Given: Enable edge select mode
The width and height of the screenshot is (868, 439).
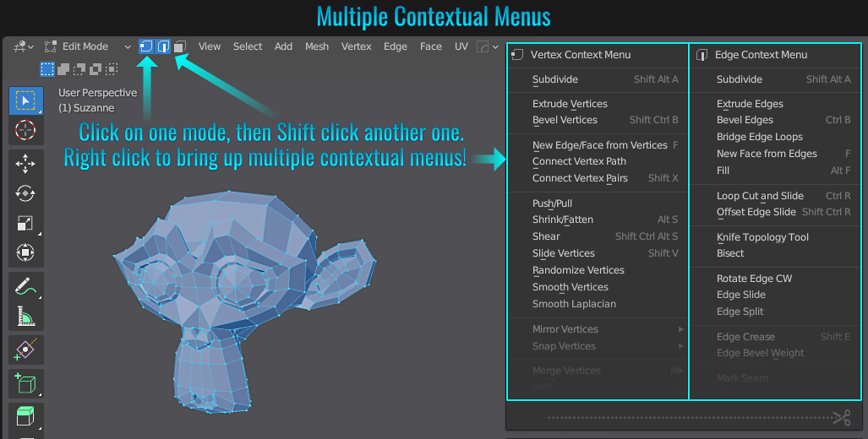Looking at the screenshot, I should (x=163, y=46).
